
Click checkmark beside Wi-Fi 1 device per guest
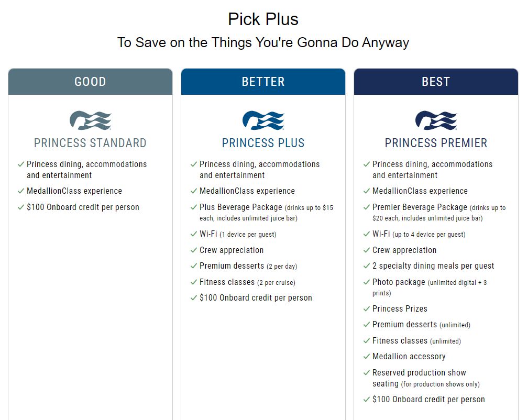tap(194, 234)
